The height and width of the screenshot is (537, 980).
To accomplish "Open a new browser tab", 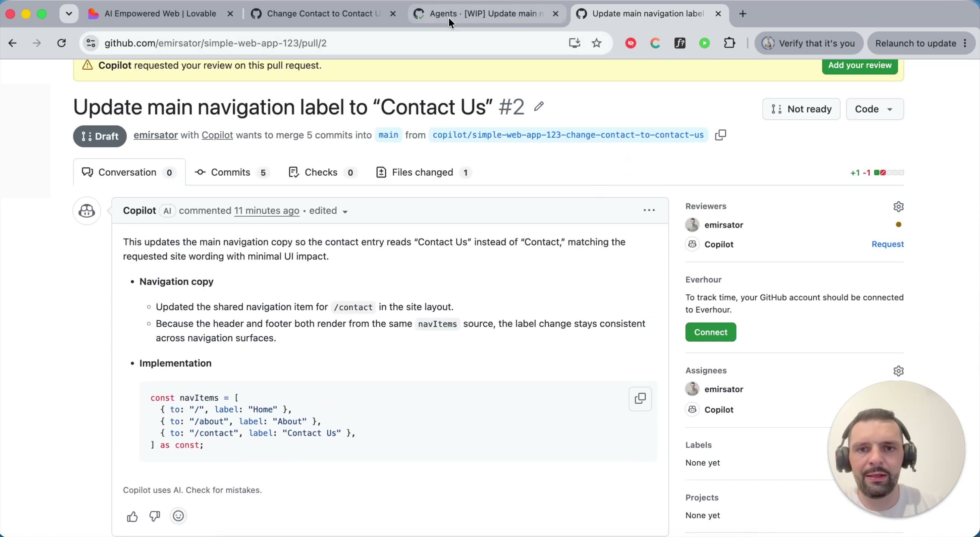I will [x=742, y=14].
